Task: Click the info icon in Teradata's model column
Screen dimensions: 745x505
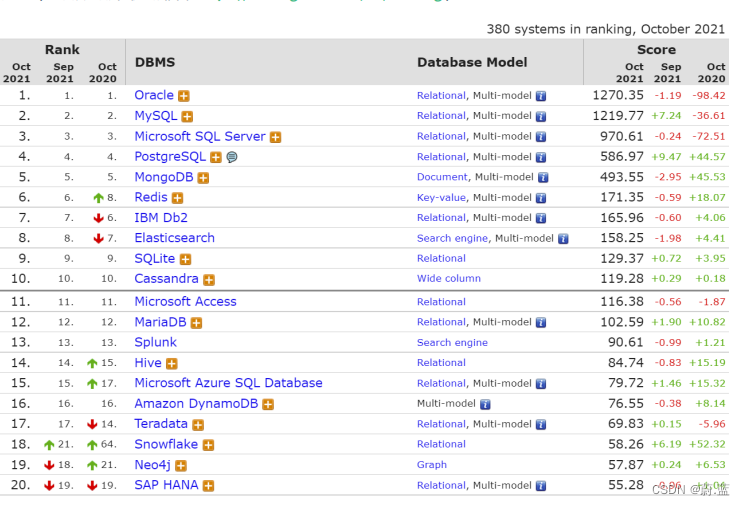Action: click(541, 425)
